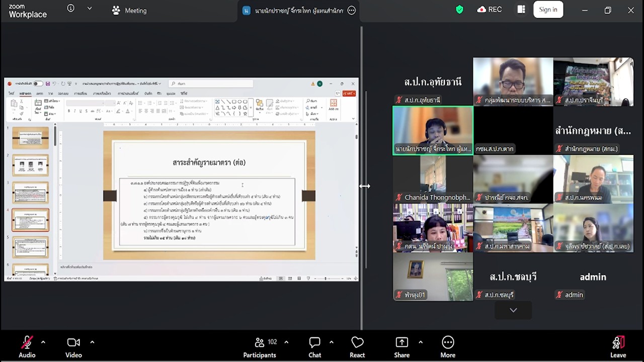
Task: Open the More options menu
Action: pyautogui.click(x=448, y=343)
